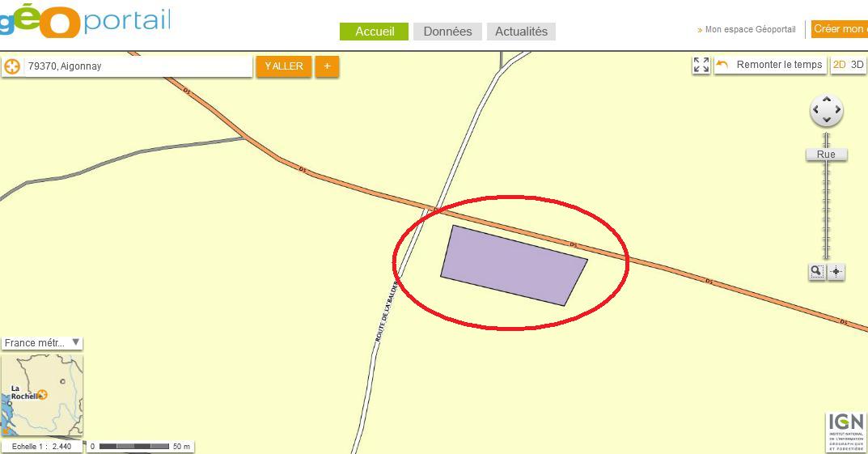Switch the map to 2D view
868x454 pixels.
pos(839,65)
